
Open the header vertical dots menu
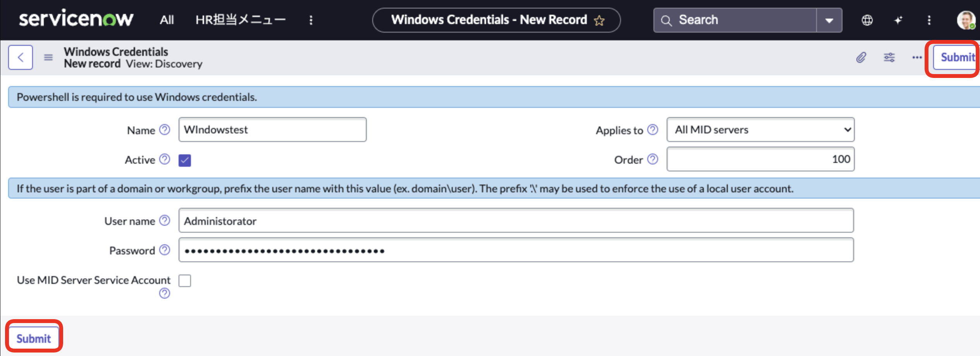click(x=929, y=20)
